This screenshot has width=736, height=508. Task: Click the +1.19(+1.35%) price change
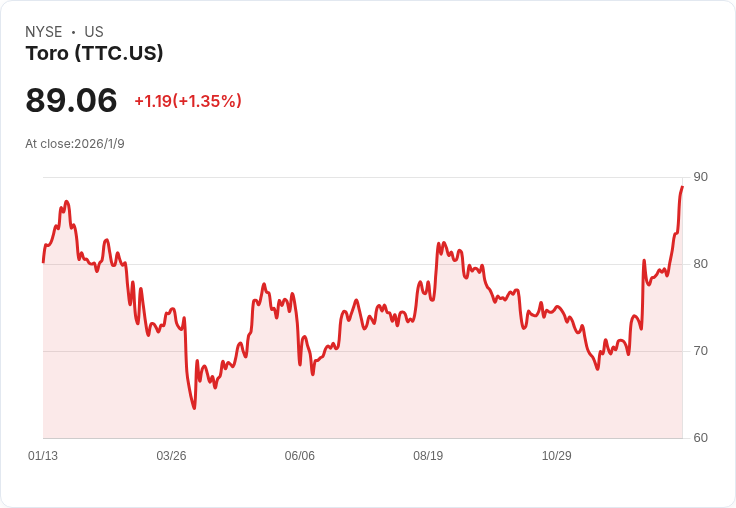(x=188, y=101)
